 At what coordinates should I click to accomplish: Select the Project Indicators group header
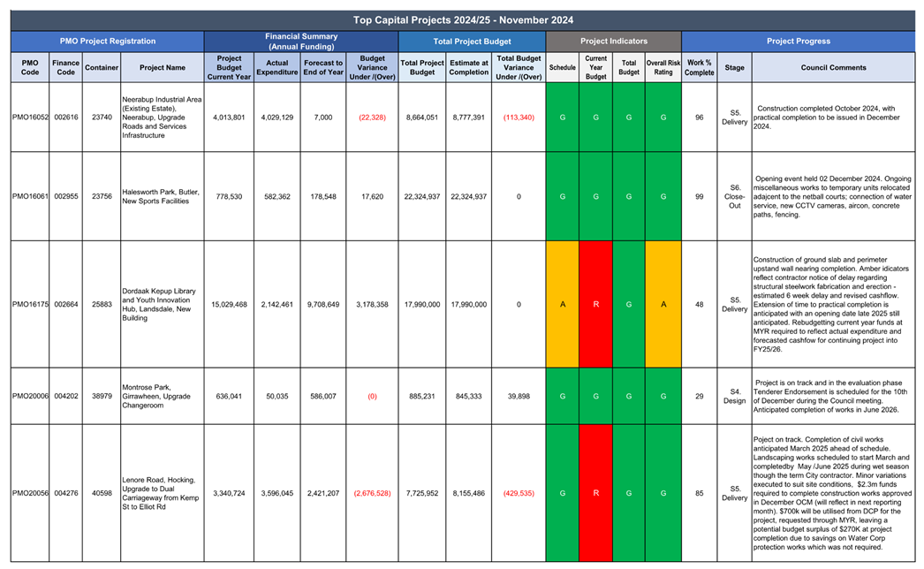point(613,42)
